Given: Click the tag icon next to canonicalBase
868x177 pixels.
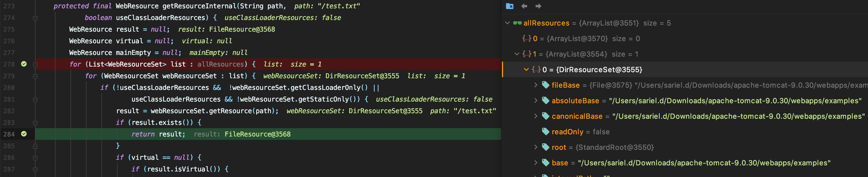Looking at the screenshot, I should [x=545, y=116].
